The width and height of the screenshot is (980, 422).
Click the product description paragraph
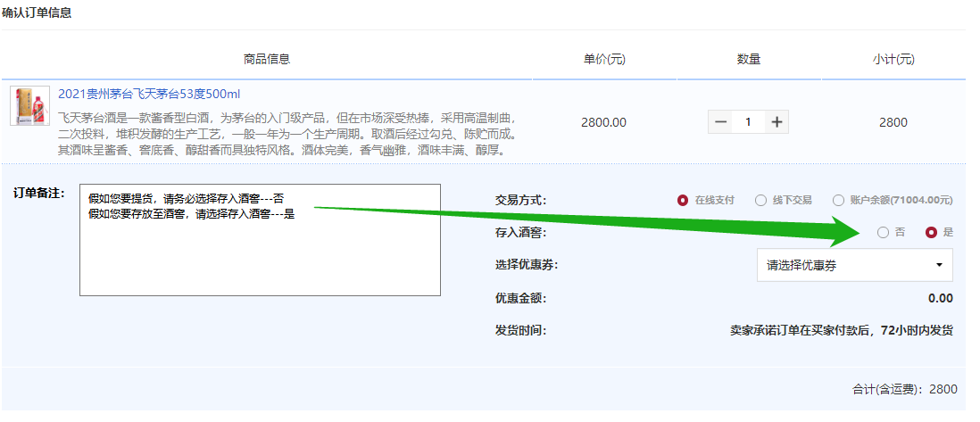pos(287,135)
